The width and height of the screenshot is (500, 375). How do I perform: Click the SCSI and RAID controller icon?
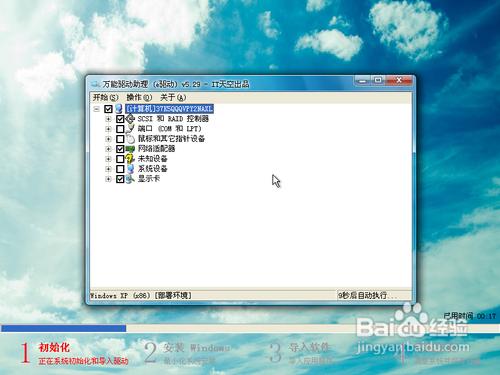tap(130, 119)
